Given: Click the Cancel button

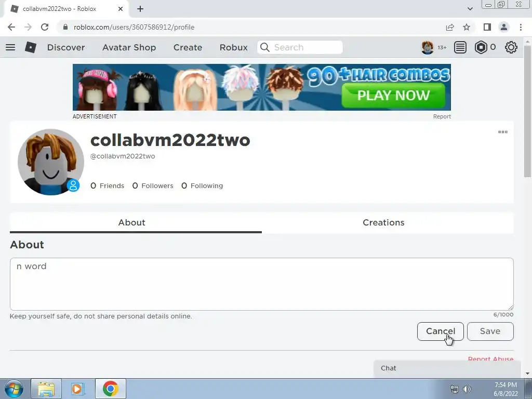Looking at the screenshot, I should pos(441,331).
